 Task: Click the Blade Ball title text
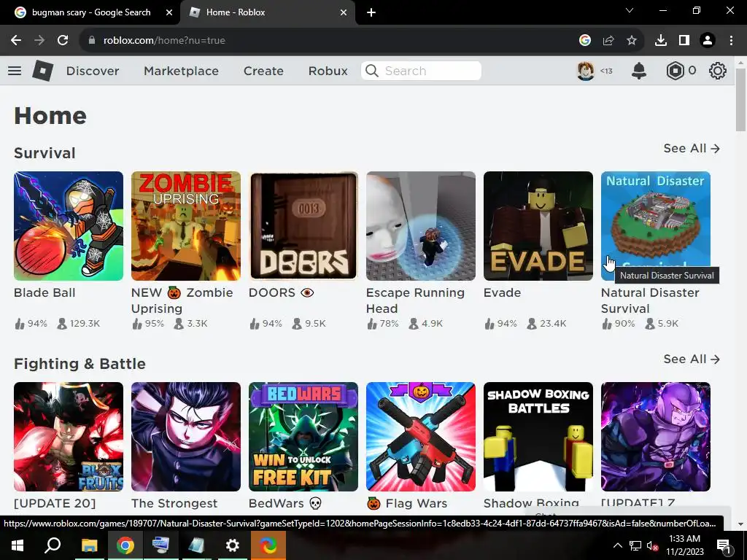(x=44, y=292)
